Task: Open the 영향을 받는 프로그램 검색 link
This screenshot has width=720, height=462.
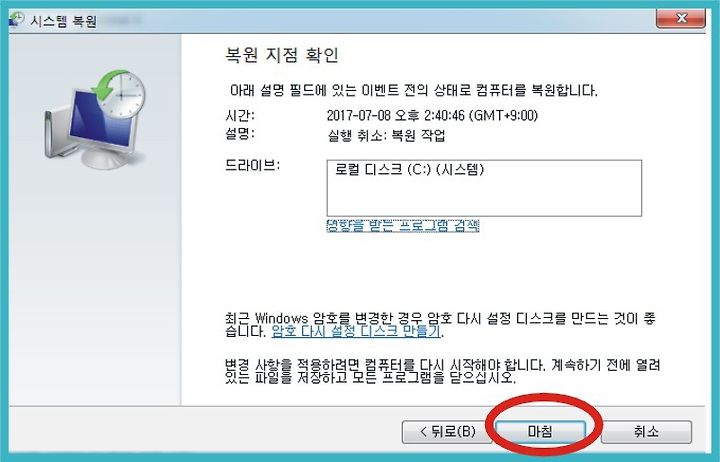Action: click(x=403, y=225)
